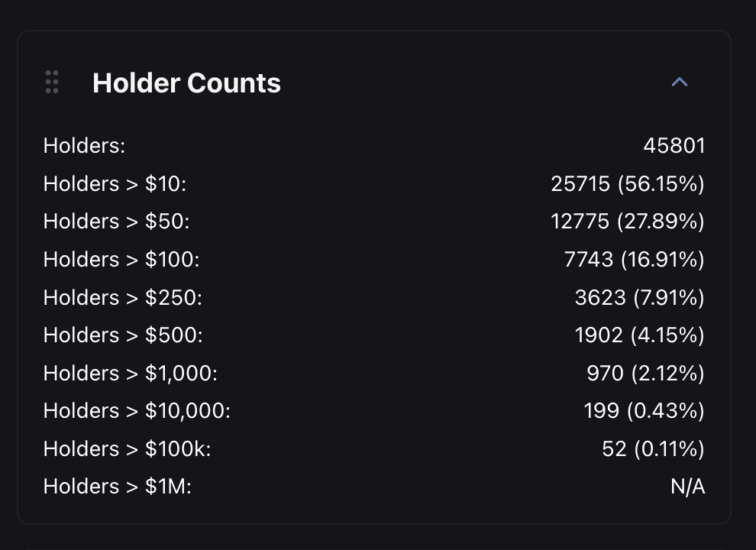Collapse the Holder Counts panel
756x550 pixels.
678,82
